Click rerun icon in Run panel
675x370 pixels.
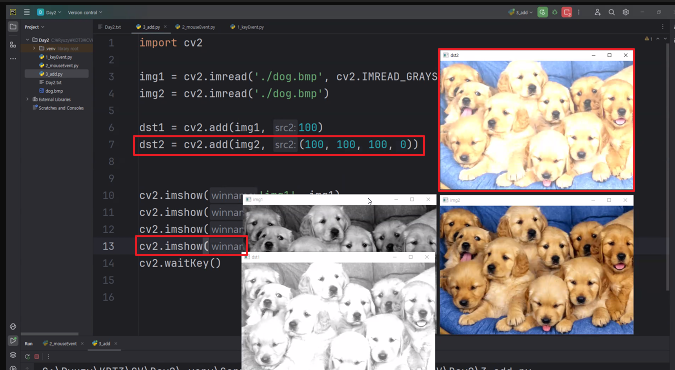click(28, 357)
